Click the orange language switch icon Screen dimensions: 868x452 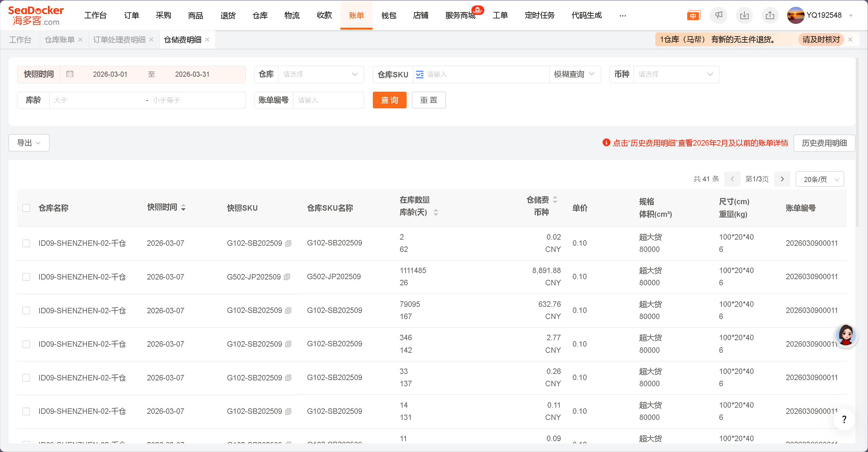pyautogui.click(x=693, y=16)
